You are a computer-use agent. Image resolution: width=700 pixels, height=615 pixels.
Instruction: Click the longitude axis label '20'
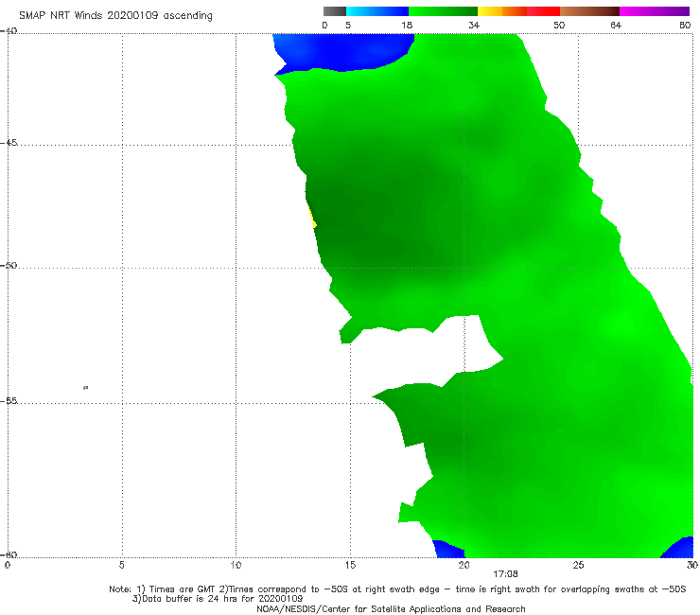tap(464, 565)
